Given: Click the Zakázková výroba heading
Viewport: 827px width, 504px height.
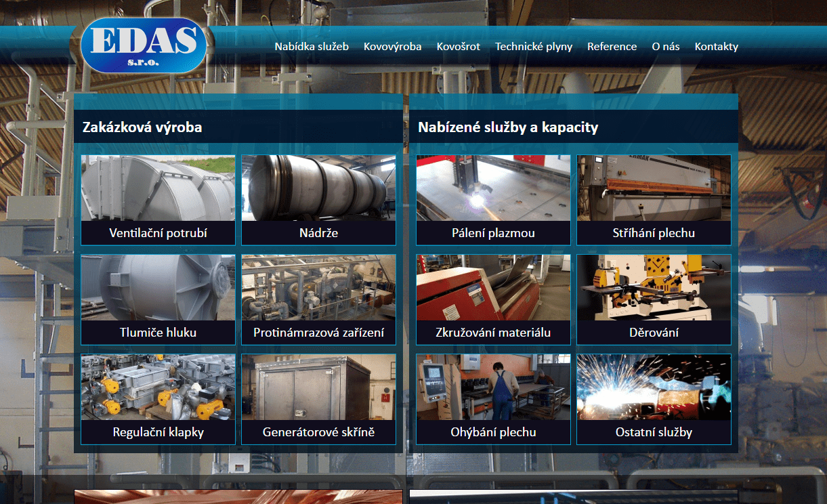Looking at the screenshot, I should (142, 127).
